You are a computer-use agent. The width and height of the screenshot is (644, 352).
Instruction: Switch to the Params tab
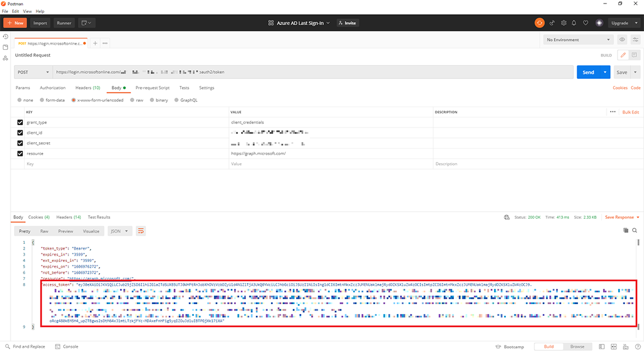tap(23, 88)
